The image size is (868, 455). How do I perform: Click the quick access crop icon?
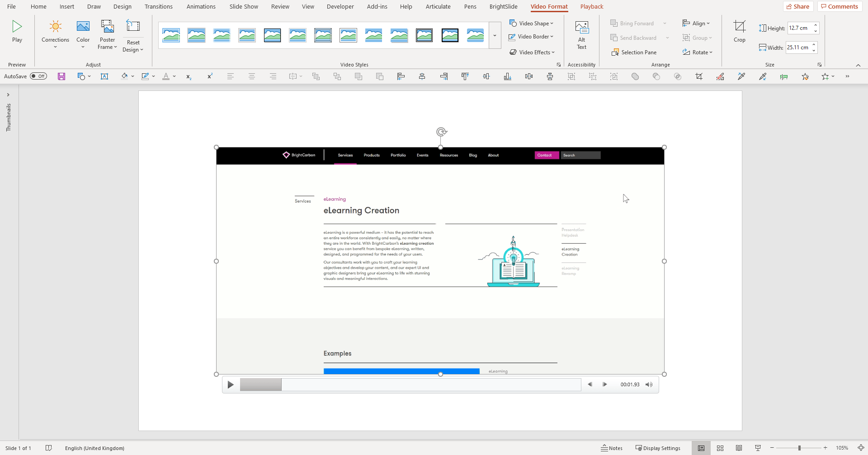(x=699, y=76)
